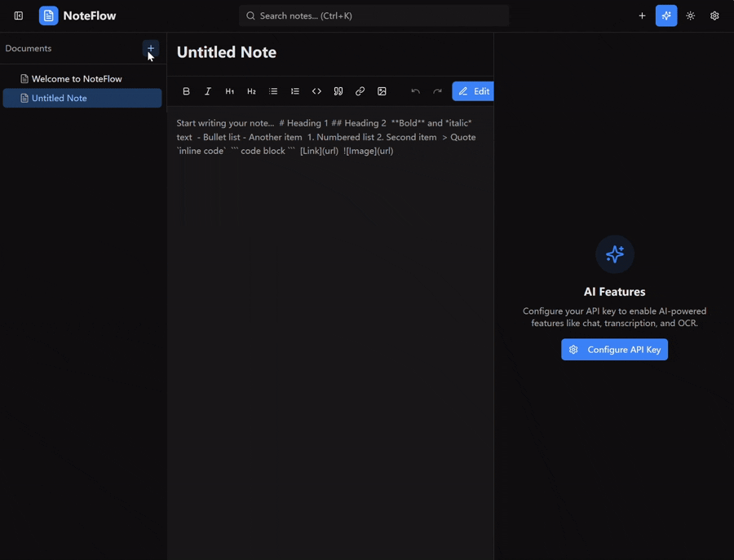Insert a Heading 1 via toolbar
This screenshot has height=560, width=734.
point(230,91)
